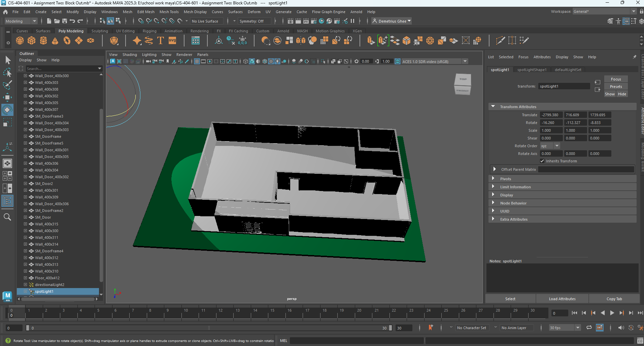
Task: Expand Wall_400x303 in the Outliner
Action: pos(25,83)
